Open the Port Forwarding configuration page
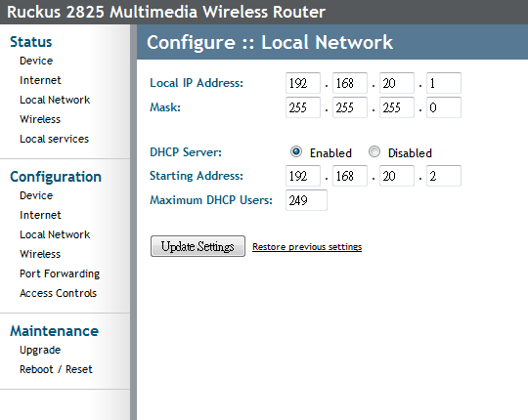Screen dimensions: 528x420 [x=60, y=273]
